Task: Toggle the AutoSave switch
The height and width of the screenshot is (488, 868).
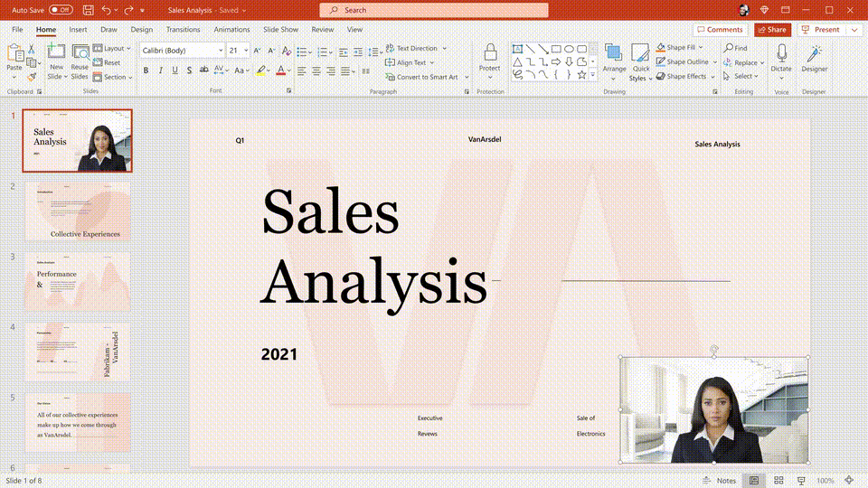Action: pos(61,10)
